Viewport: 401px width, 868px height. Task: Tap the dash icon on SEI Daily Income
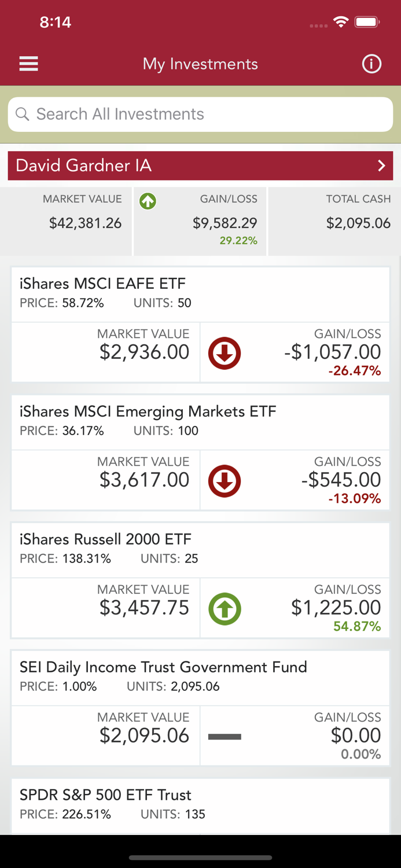click(225, 737)
